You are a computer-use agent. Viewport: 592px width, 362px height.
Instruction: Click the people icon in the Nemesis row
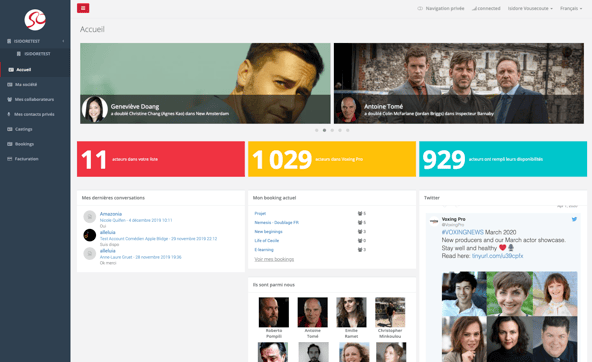[360, 223]
